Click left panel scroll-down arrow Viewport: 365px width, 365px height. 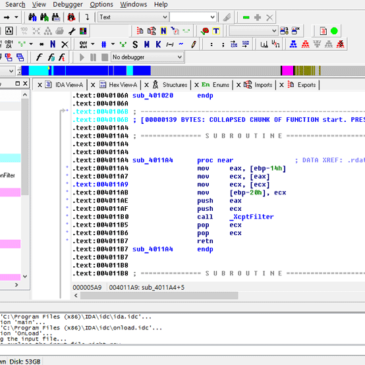coord(25,276)
